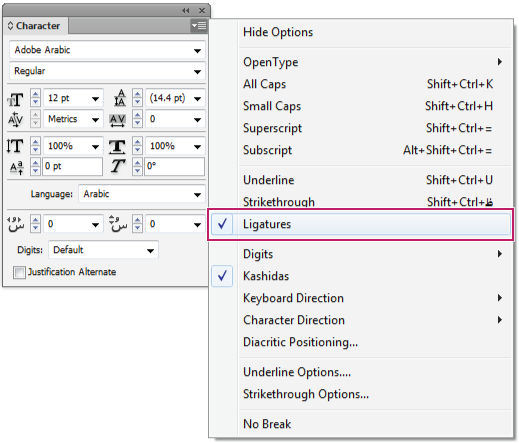This screenshot has height=443, width=519.
Task: Click the 0 pt baseline shift field
Action: (x=72, y=166)
